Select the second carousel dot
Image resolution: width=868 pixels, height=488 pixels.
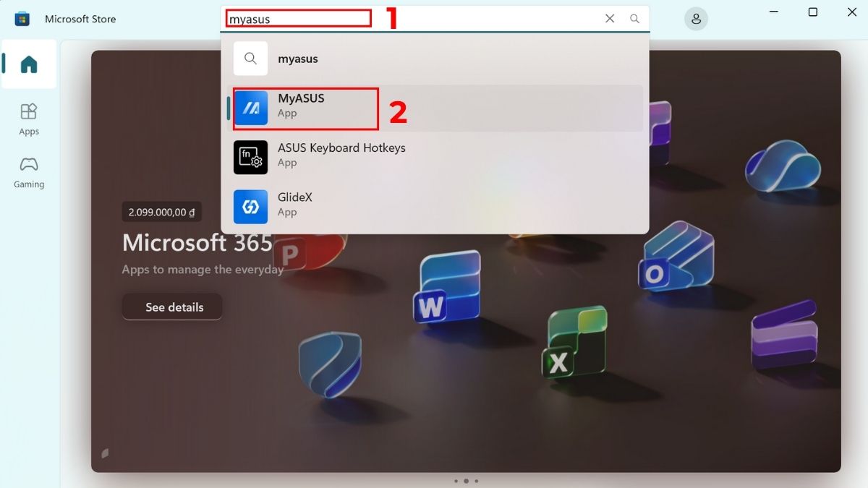pyautogui.click(x=466, y=480)
